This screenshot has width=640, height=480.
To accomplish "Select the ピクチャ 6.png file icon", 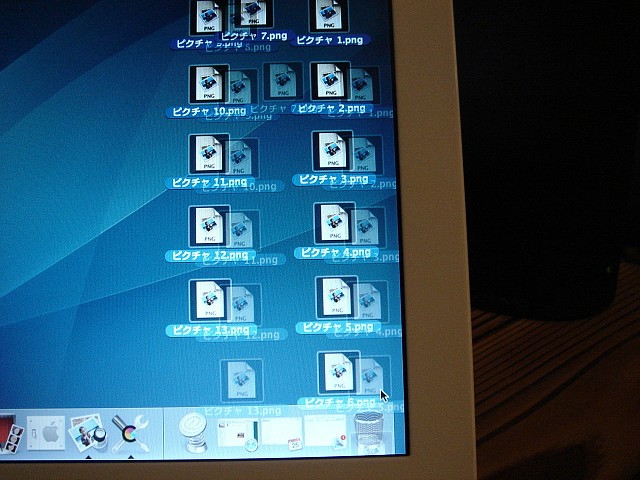I will [x=337, y=372].
